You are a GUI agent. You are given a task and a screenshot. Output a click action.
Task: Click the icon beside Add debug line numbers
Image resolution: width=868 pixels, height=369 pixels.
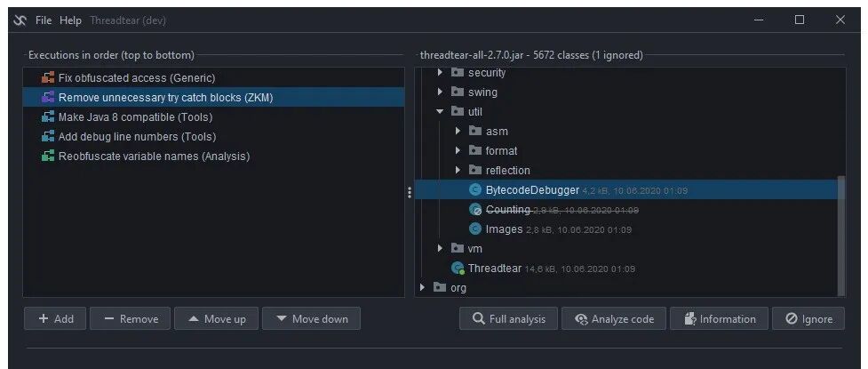(48, 136)
